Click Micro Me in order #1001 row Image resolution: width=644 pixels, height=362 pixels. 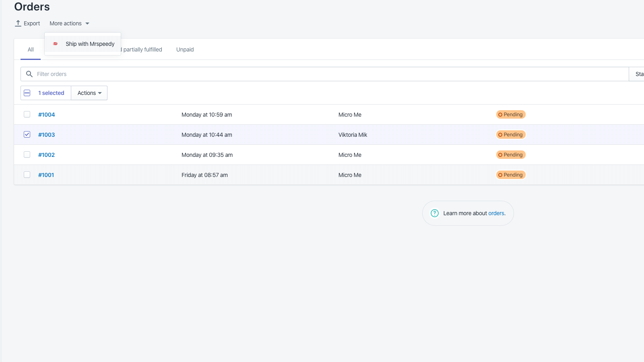pyautogui.click(x=350, y=175)
